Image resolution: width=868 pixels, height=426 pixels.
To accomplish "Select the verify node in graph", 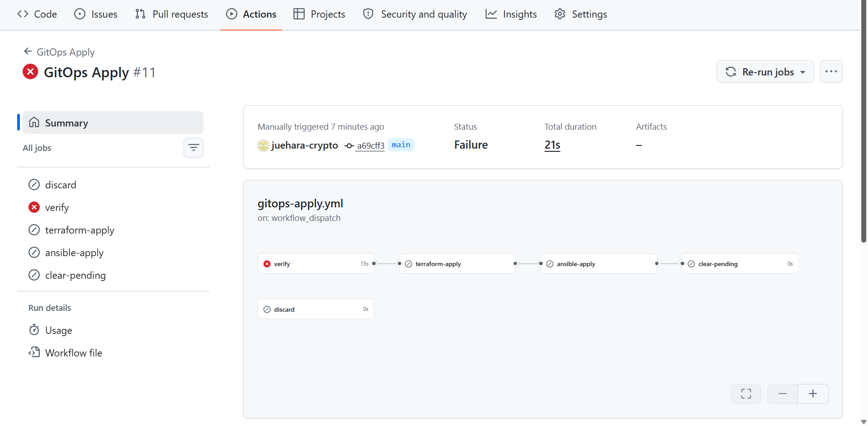I will coord(316,264).
